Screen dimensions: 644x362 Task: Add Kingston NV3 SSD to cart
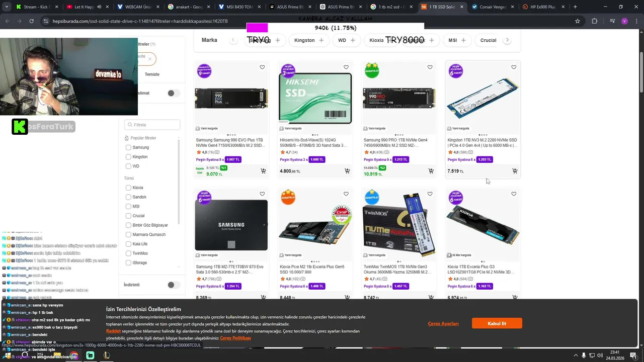(x=515, y=171)
